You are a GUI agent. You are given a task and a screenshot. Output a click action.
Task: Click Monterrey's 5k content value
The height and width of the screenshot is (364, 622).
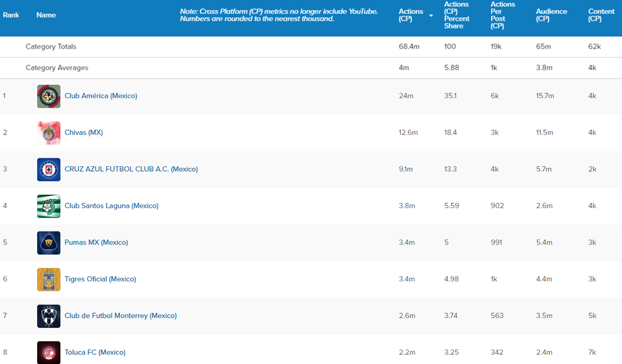point(592,315)
